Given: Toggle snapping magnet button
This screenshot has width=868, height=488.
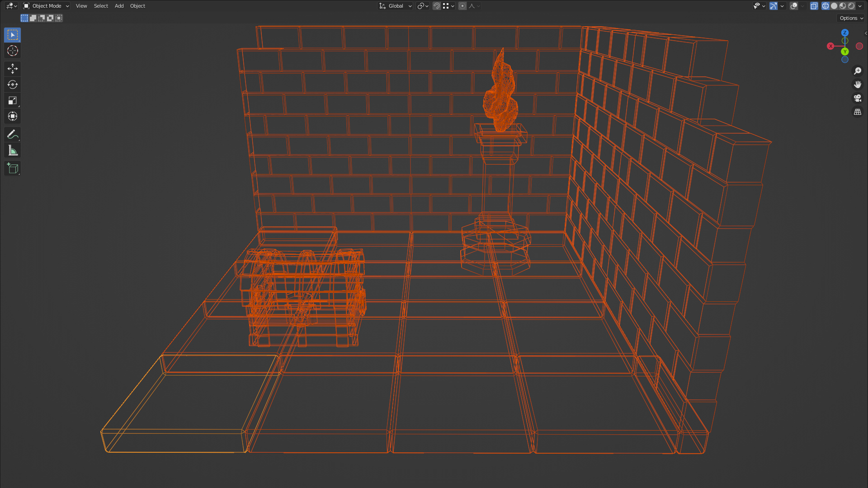Looking at the screenshot, I should point(437,6).
